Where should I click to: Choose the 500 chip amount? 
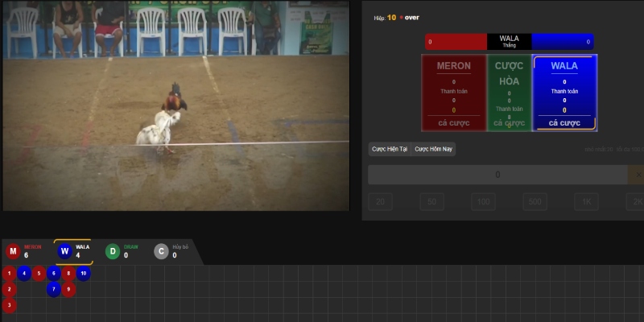(534, 202)
